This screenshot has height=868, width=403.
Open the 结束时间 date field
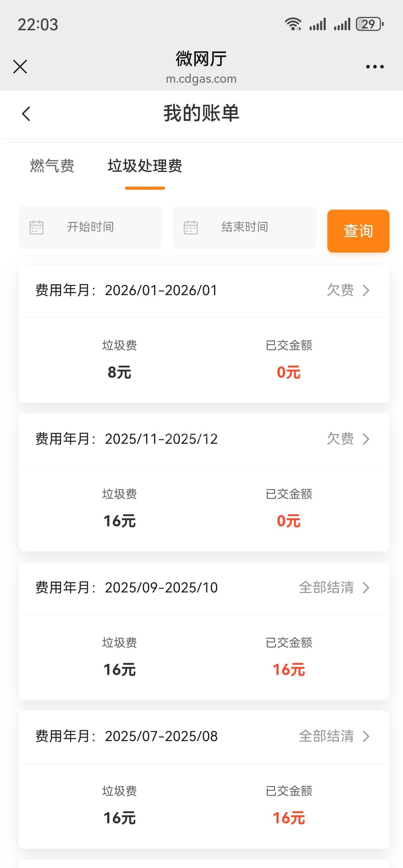(245, 227)
